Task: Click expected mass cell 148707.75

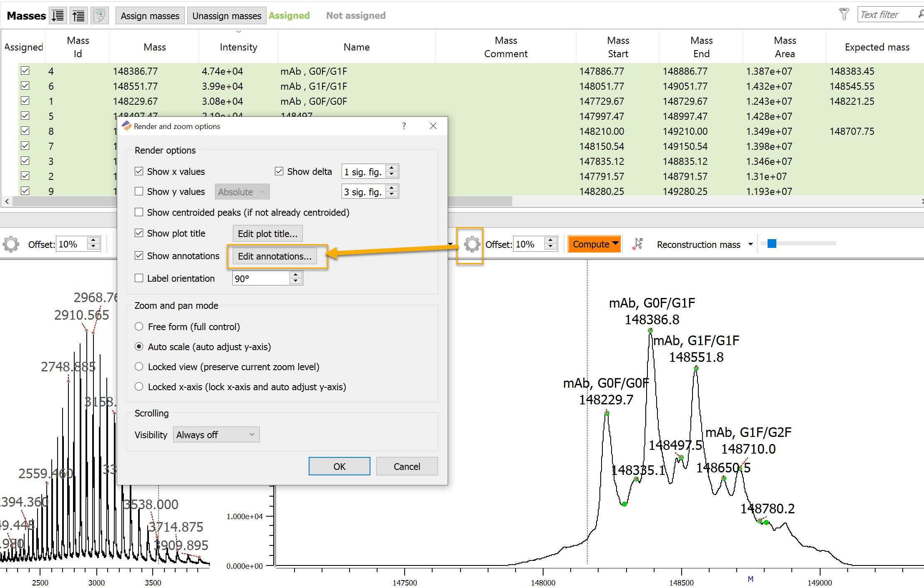Action: coord(852,131)
